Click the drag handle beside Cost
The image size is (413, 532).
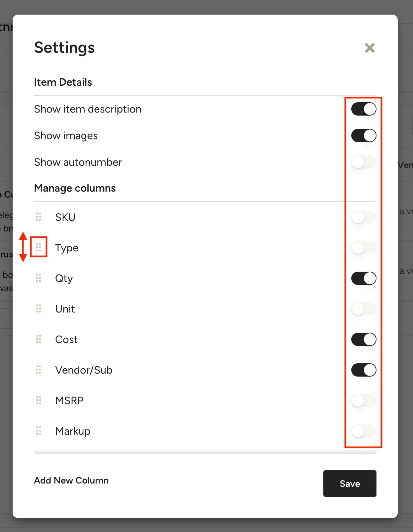point(39,339)
